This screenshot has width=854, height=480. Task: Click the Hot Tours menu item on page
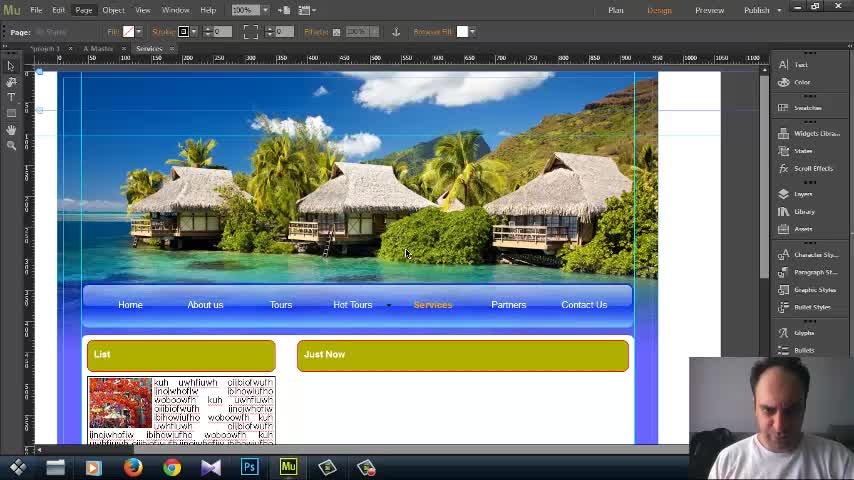click(352, 305)
